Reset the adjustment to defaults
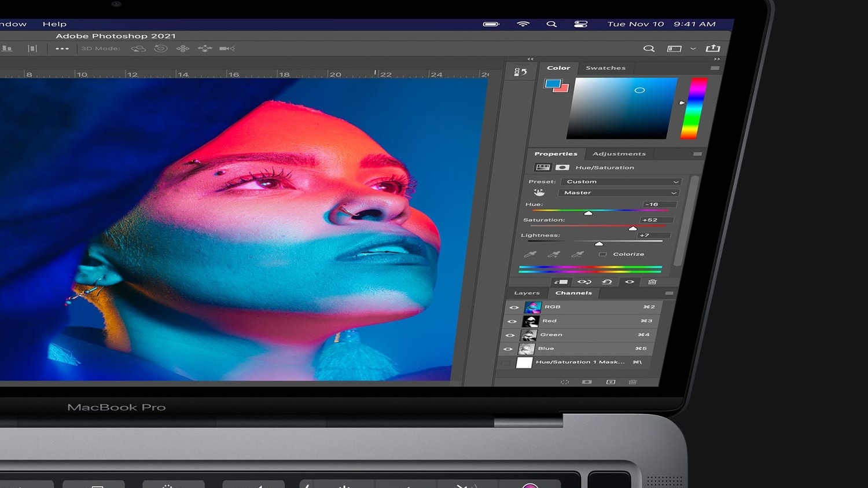The image size is (868, 488). [606, 282]
